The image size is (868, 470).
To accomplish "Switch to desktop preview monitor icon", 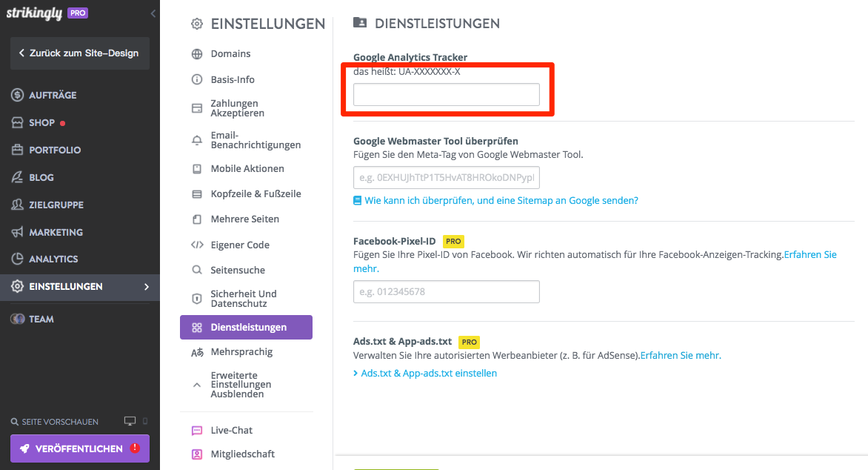I will pos(130,421).
